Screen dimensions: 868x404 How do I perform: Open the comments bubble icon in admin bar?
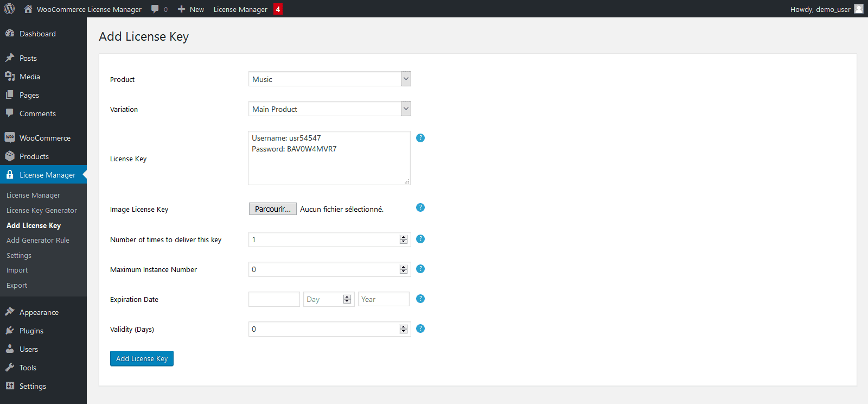pyautogui.click(x=156, y=9)
